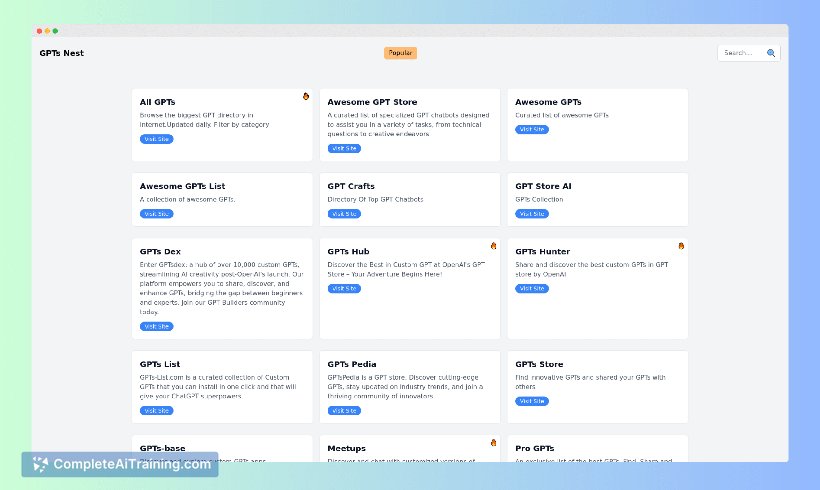Click the Awesome GPT Store title
Viewport: 820px width, 490px height.
click(372, 102)
